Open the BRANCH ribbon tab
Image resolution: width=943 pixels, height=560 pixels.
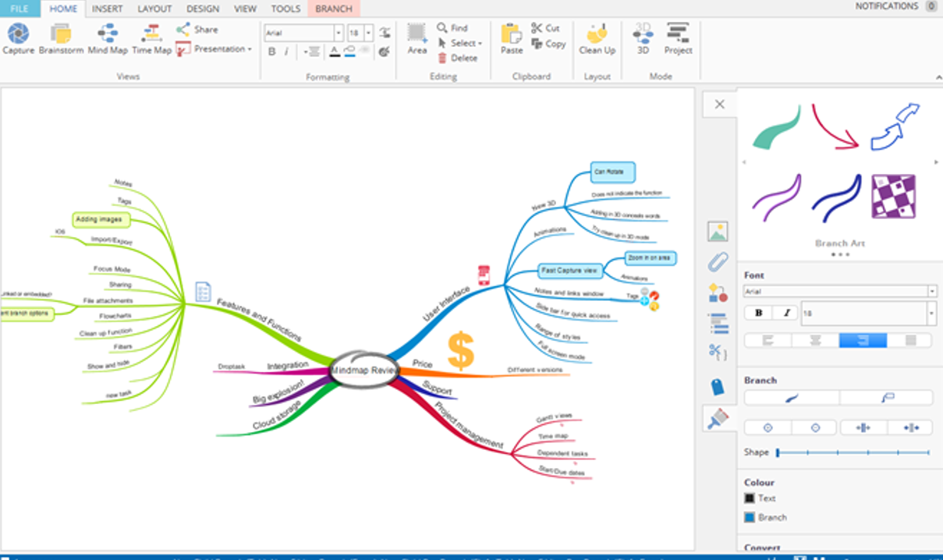pyautogui.click(x=333, y=9)
